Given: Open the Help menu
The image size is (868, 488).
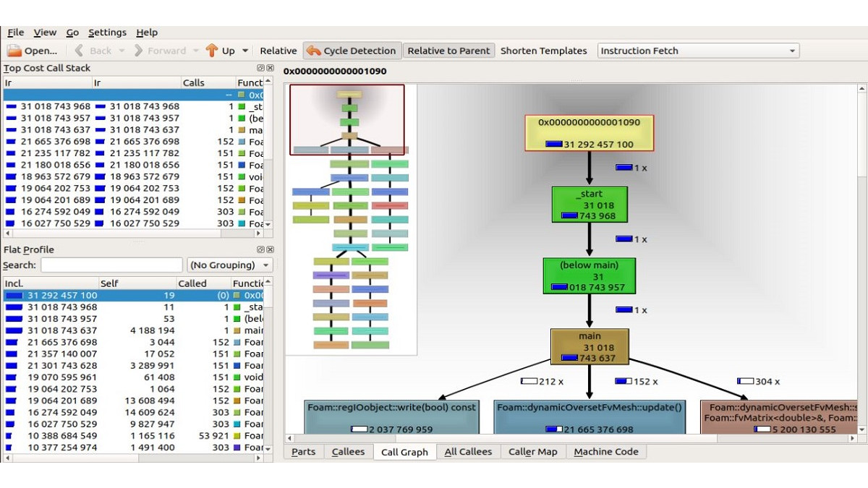Looking at the screenshot, I should click(147, 33).
